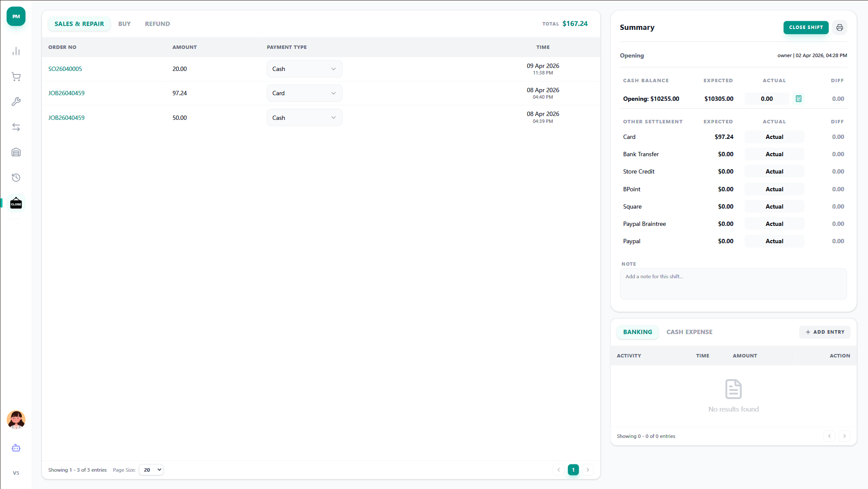Open the history clock sidebar icon
The image size is (868, 489).
pyautogui.click(x=16, y=177)
